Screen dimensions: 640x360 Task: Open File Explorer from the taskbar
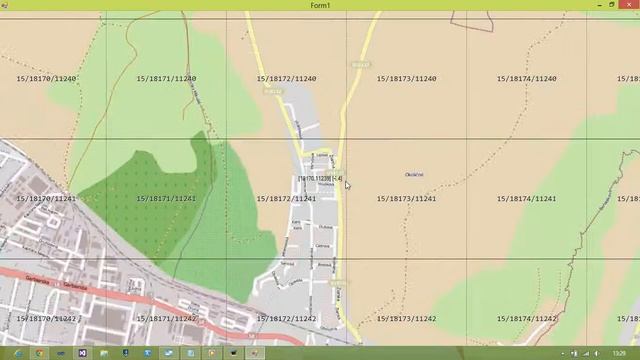104,353
